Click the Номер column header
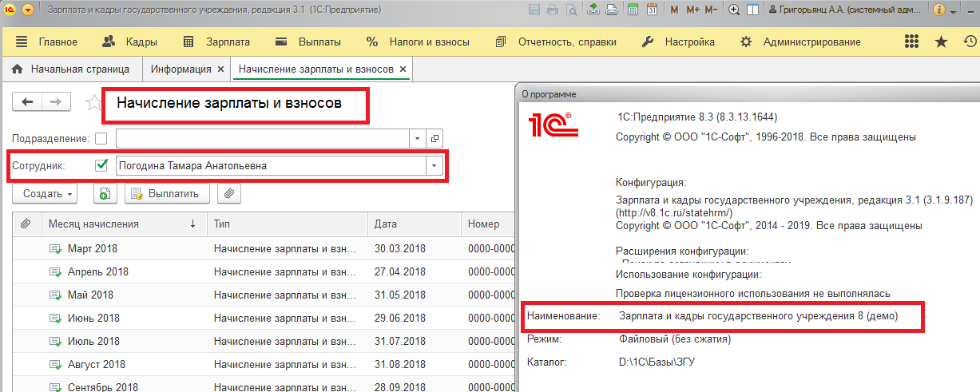This screenshot has height=392, width=980. coord(488,224)
